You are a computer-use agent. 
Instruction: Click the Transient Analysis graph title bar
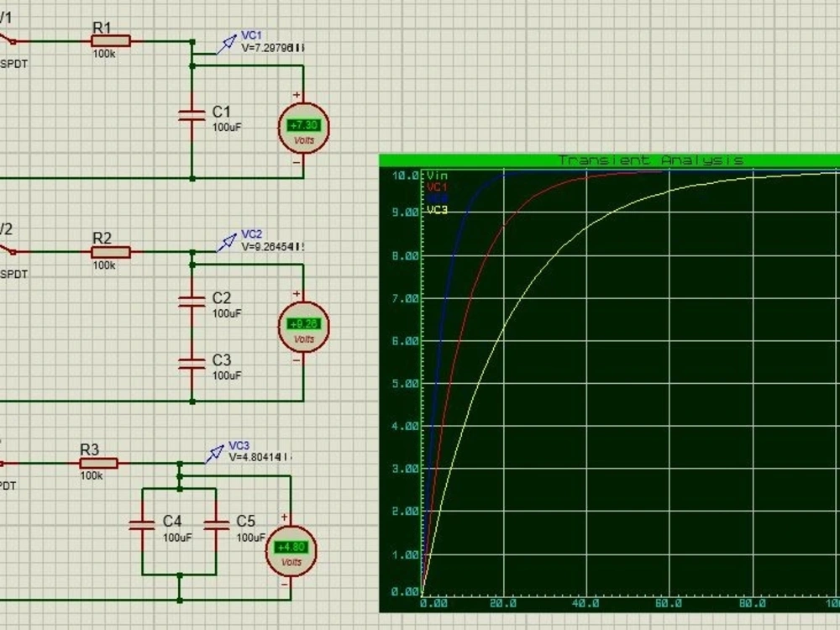(651, 160)
